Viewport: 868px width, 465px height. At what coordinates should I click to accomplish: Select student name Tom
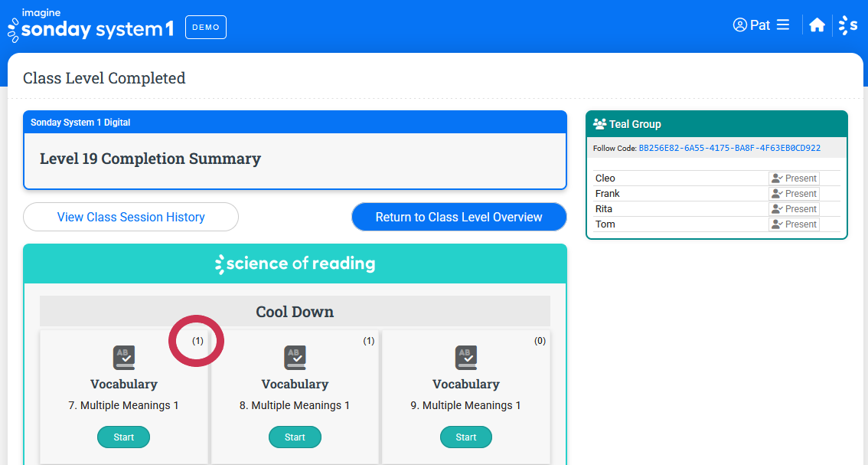pyautogui.click(x=605, y=224)
